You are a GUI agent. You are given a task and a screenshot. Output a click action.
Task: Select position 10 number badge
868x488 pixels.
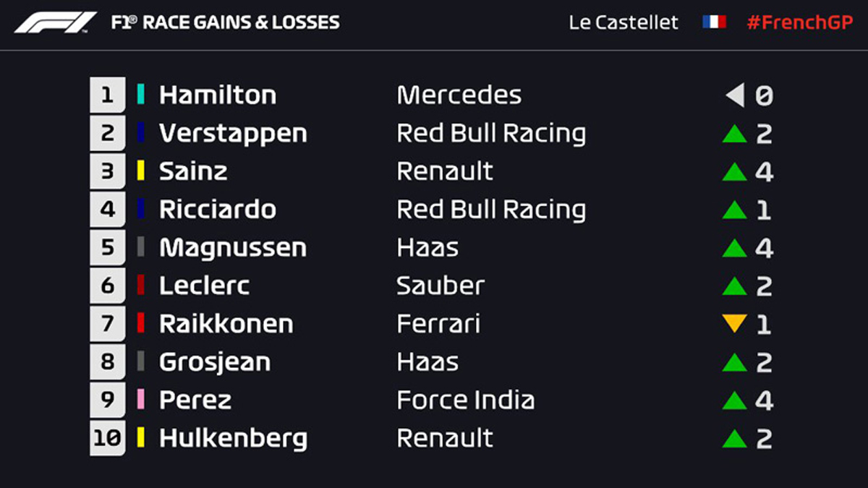coord(108,438)
